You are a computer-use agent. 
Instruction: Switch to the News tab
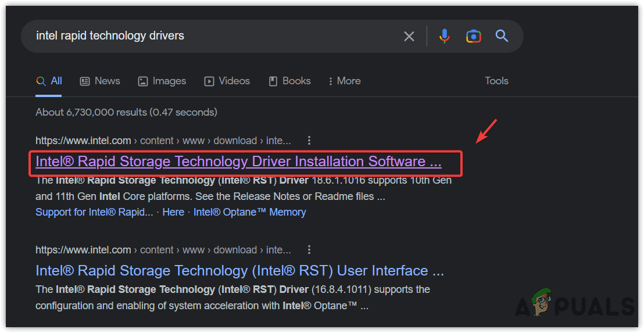[100, 81]
